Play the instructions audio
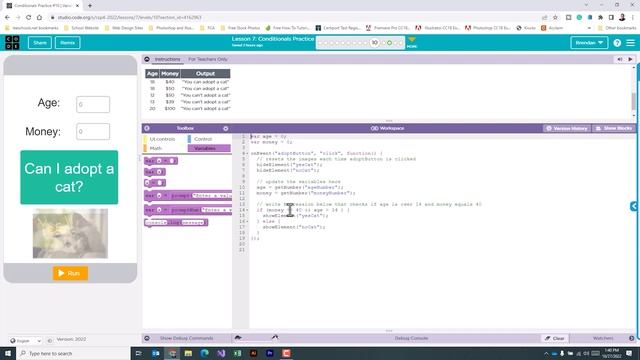 coord(630,59)
